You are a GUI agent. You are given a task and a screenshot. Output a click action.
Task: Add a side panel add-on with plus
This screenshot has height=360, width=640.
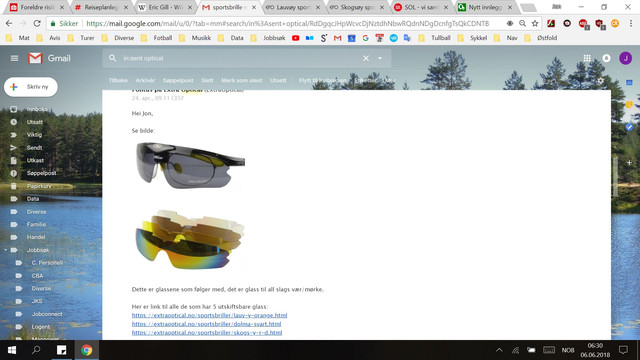629,162
